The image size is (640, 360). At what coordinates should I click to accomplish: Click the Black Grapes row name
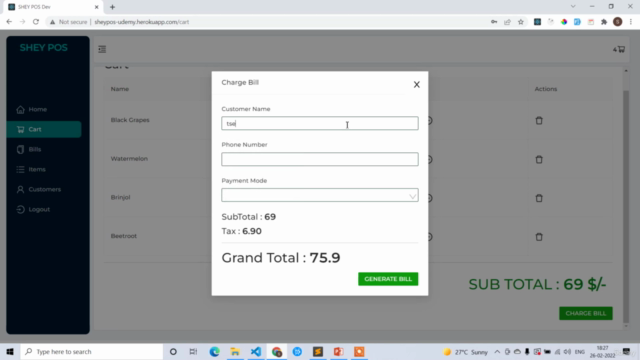click(x=130, y=120)
